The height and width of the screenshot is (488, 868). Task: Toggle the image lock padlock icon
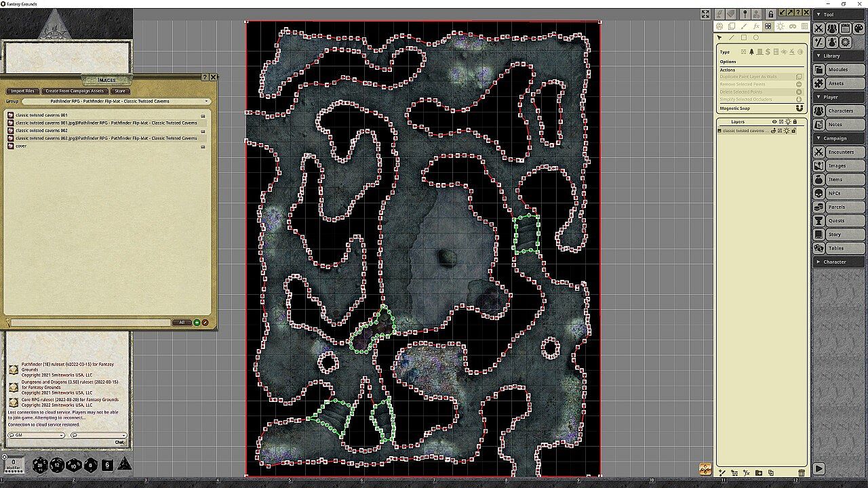point(770,14)
